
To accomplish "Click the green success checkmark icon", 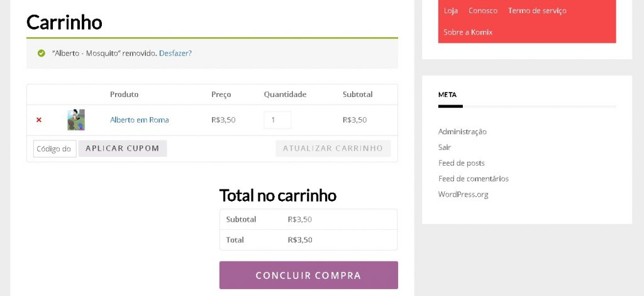I will pos(42,54).
